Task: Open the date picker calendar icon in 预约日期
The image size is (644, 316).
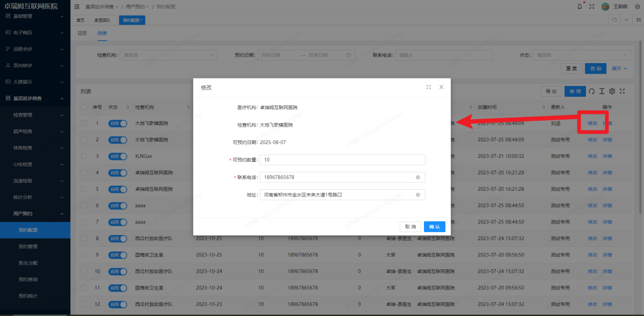Action: click(349, 55)
